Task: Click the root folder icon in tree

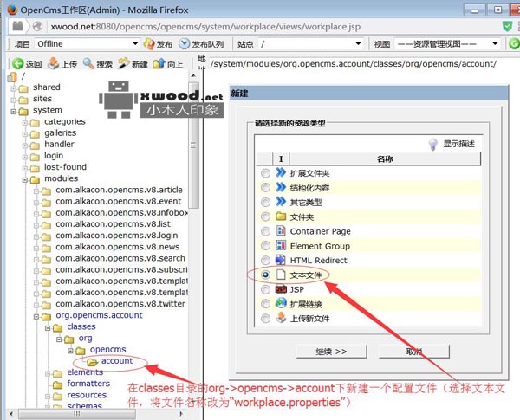Action: 12,77
